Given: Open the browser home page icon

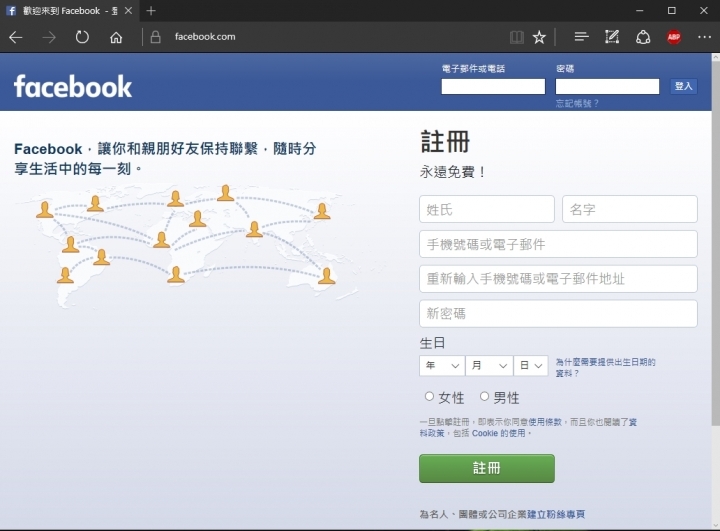Looking at the screenshot, I should click(x=116, y=37).
